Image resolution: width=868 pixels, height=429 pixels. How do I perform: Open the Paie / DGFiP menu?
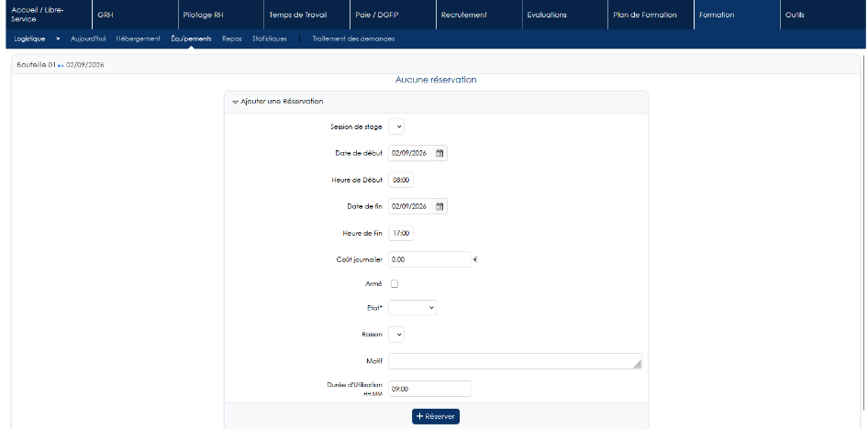tap(393, 15)
